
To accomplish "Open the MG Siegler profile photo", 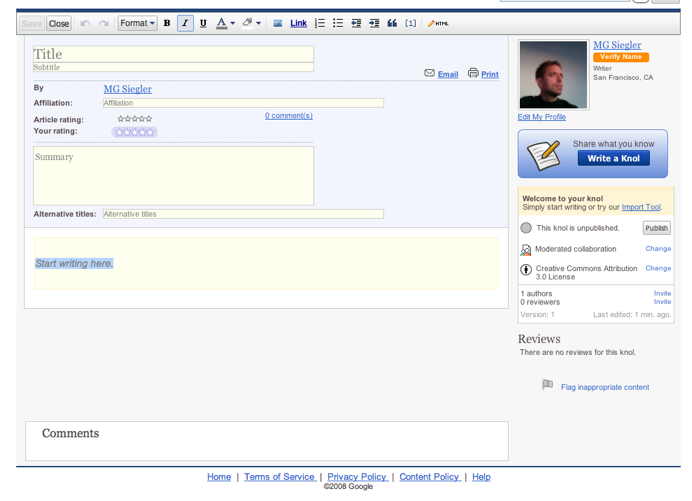I will [x=553, y=75].
